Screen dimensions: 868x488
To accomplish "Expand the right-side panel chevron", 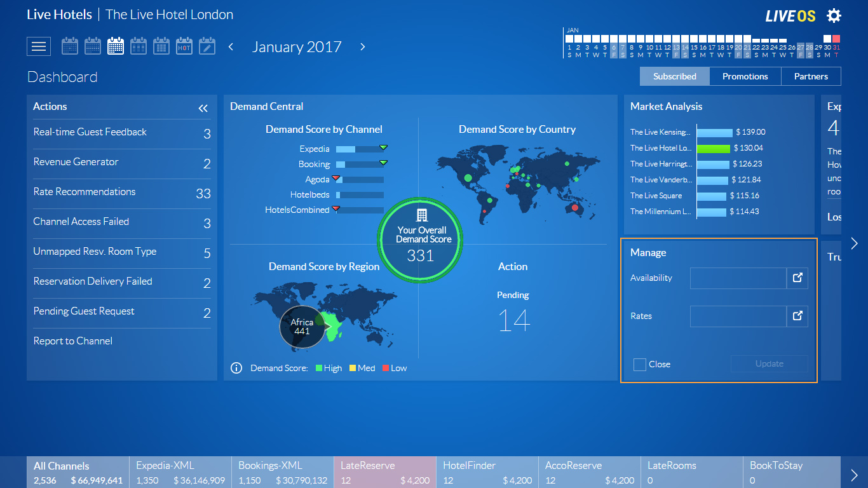I will pos(855,242).
